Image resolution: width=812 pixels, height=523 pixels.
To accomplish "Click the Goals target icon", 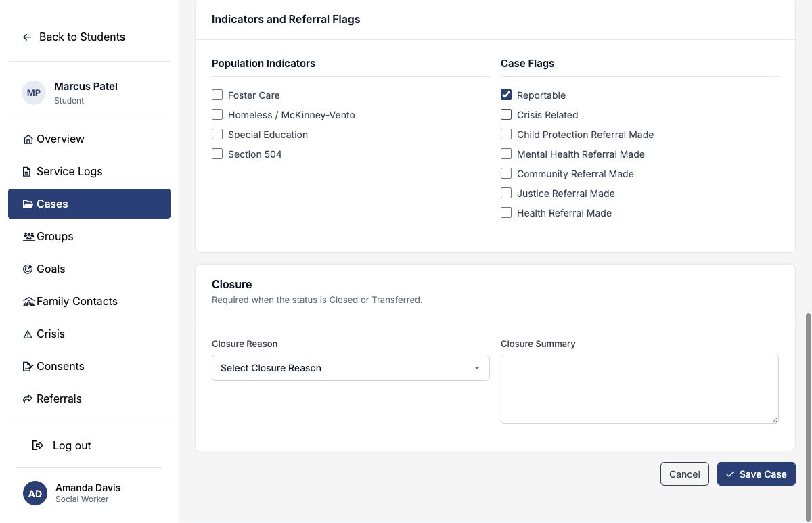I will (x=28, y=269).
